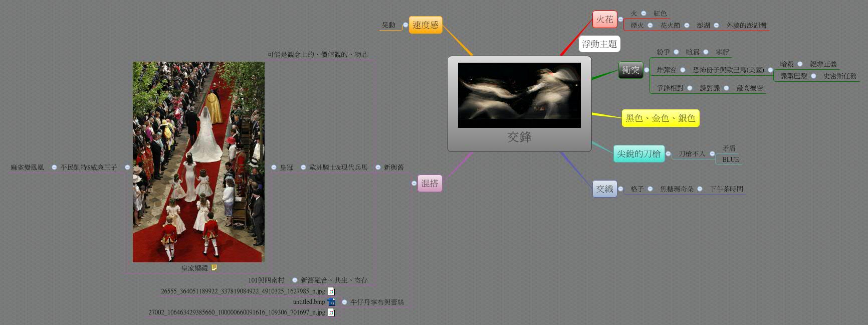This screenshot has height=325, width=868.
Task: Select the 外婆的澎湖灣 subtopic
Action: click(x=746, y=25)
